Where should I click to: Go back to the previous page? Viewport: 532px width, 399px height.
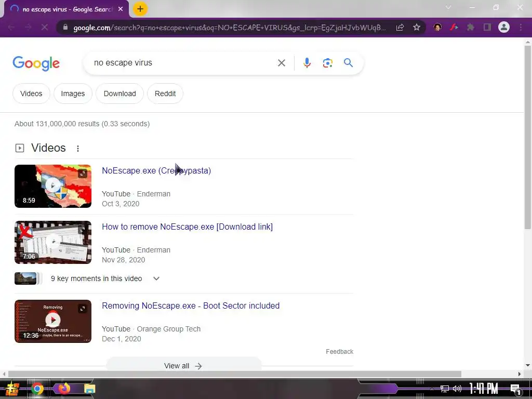pos(11,28)
